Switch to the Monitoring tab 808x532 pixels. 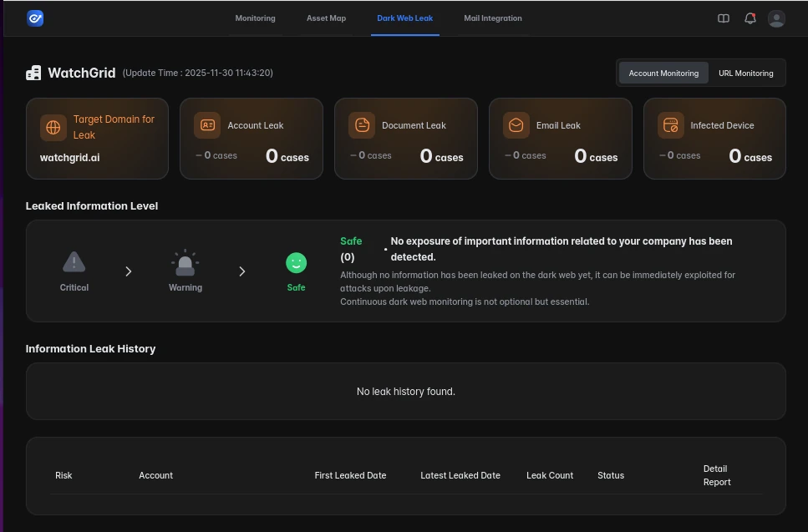click(x=255, y=18)
